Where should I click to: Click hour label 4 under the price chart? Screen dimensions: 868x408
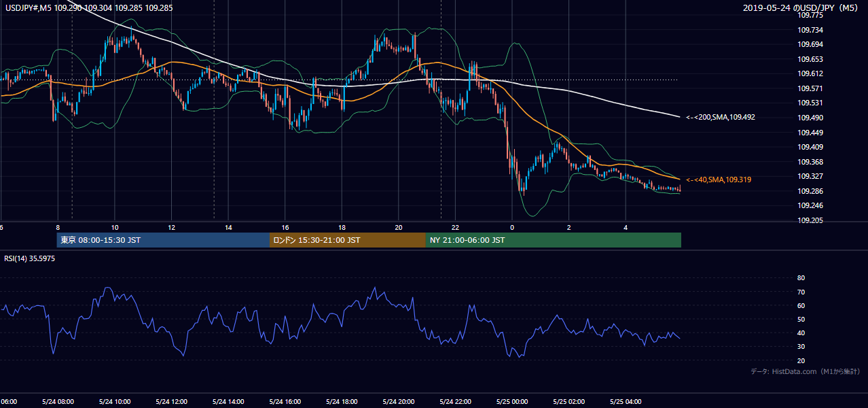pos(626,227)
